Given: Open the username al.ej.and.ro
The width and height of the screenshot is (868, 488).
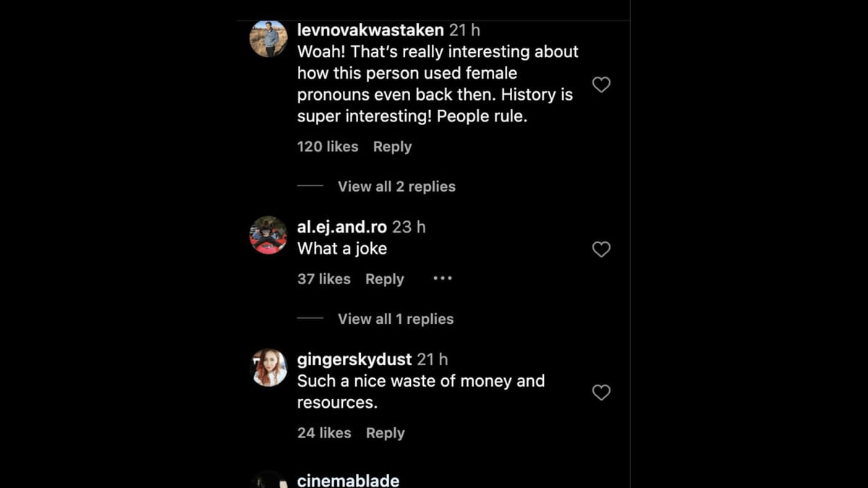Looking at the screenshot, I should click(x=341, y=226).
